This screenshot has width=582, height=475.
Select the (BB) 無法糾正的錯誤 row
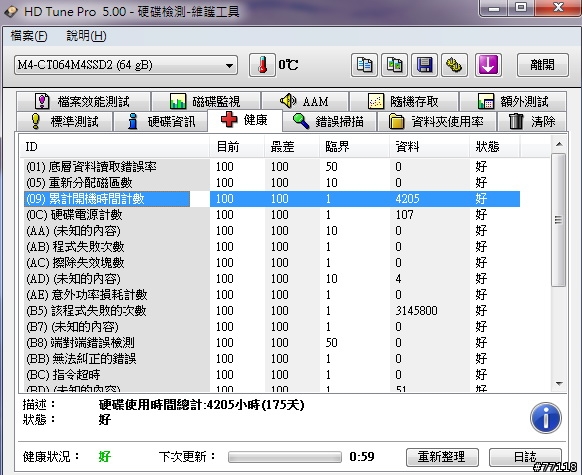[x=272, y=358]
